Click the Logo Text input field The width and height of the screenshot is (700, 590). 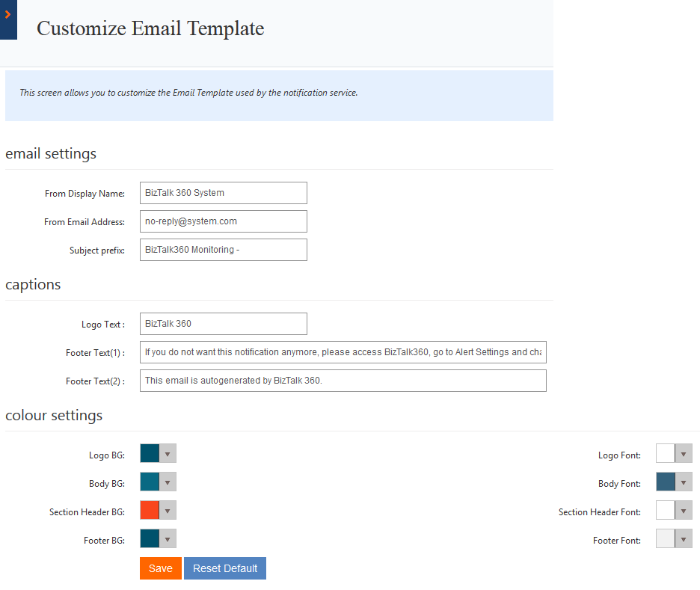(223, 324)
